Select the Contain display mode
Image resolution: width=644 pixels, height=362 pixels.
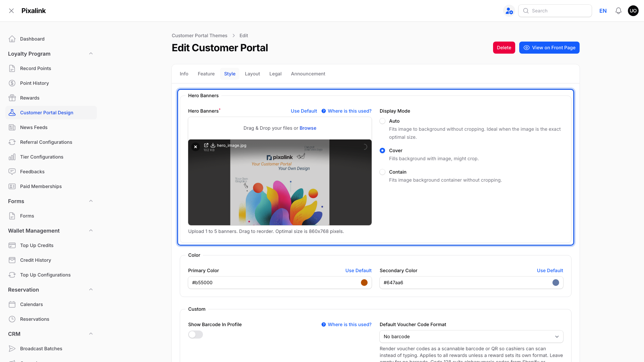[x=382, y=172]
